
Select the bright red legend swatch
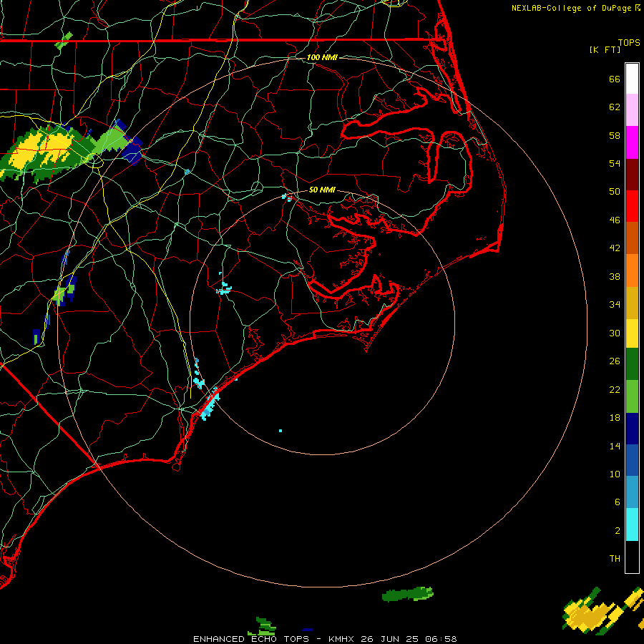632,206
